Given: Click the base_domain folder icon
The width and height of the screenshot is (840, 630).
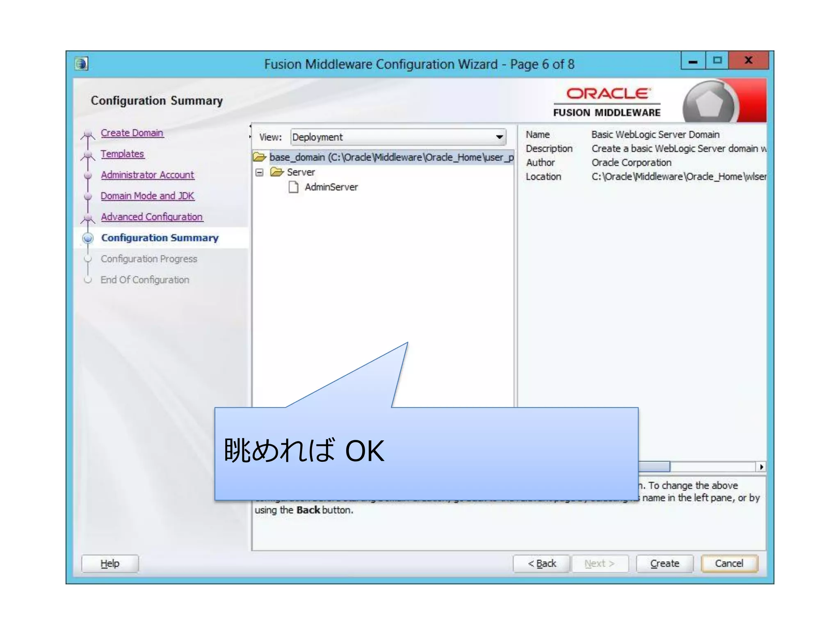Looking at the screenshot, I should tap(260, 157).
